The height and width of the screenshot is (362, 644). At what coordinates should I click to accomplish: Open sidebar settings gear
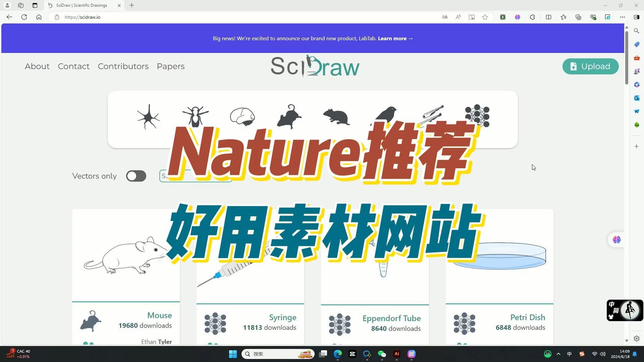pos(637,339)
